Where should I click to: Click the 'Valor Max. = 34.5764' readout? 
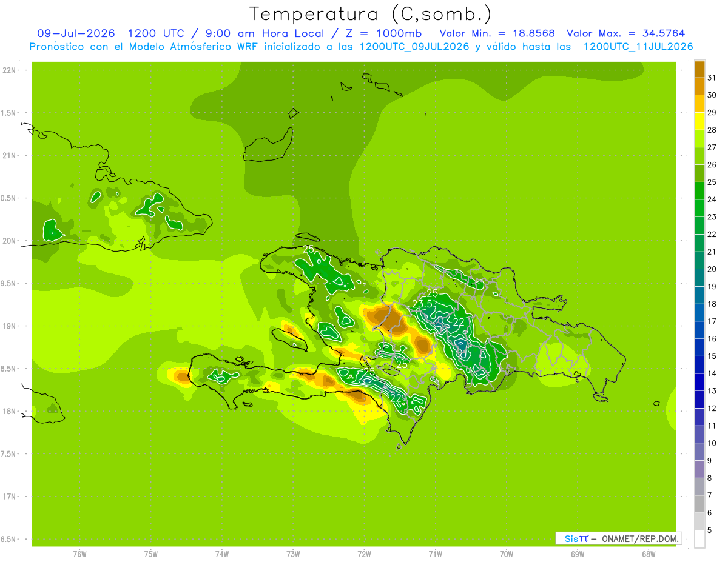pos(626,33)
